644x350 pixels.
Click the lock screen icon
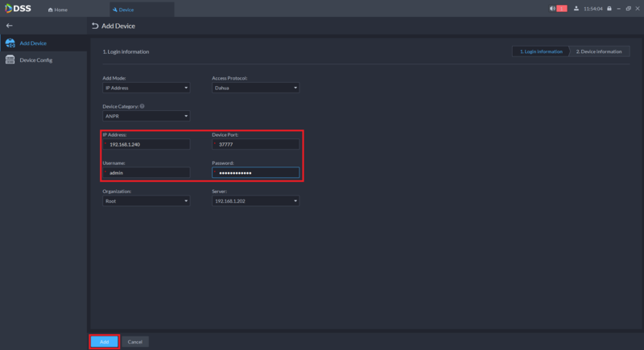[x=609, y=9]
